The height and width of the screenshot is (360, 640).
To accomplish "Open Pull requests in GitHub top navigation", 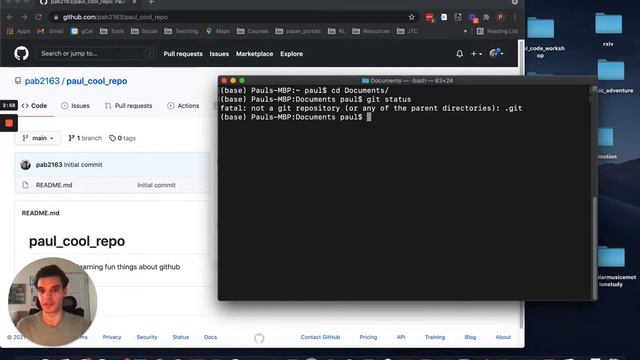I will tap(183, 54).
